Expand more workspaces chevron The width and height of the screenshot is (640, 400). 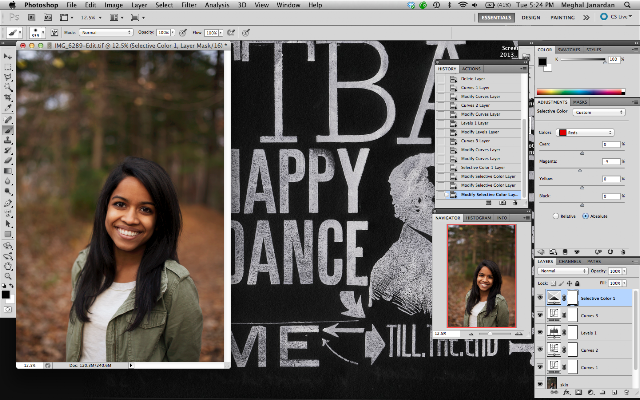tap(586, 17)
